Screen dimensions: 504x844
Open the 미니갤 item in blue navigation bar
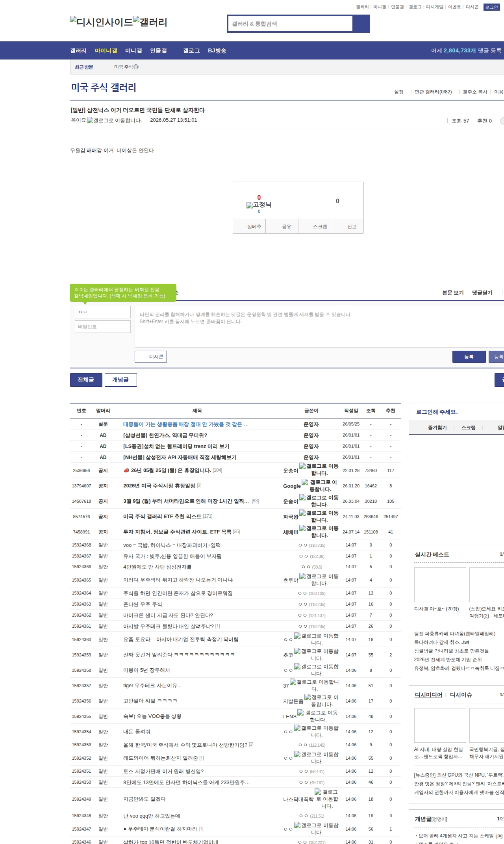[133, 50]
